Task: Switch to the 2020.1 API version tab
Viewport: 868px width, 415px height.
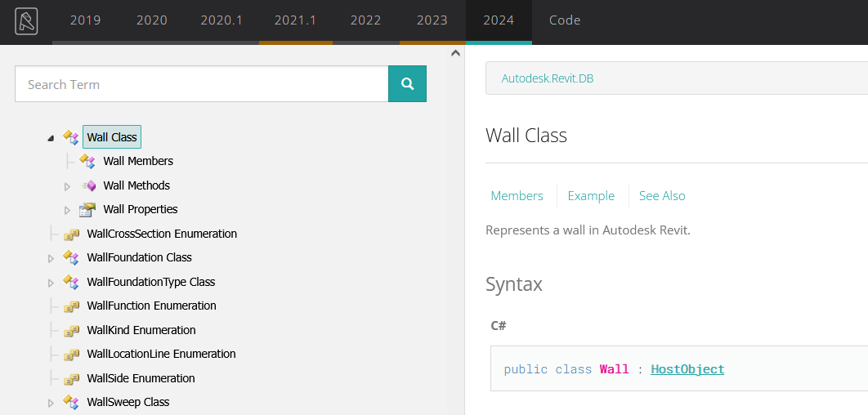Action: [221, 20]
